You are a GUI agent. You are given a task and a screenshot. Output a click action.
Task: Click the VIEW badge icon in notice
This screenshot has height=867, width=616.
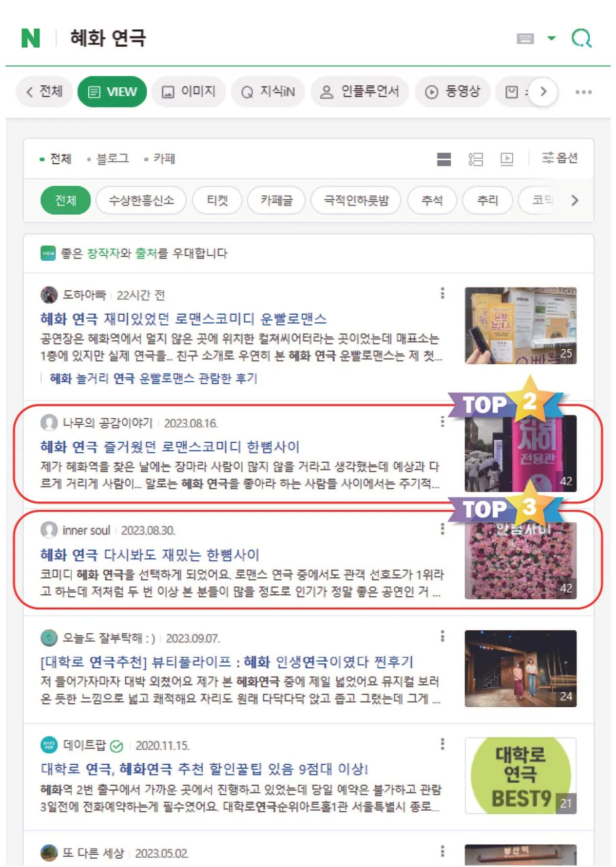(48, 253)
